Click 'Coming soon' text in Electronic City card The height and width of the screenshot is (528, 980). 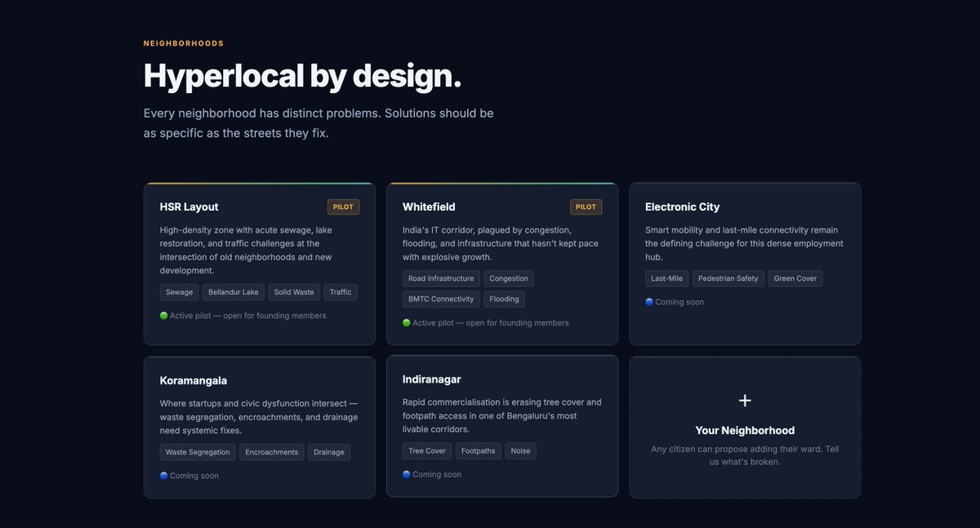pyautogui.click(x=679, y=302)
